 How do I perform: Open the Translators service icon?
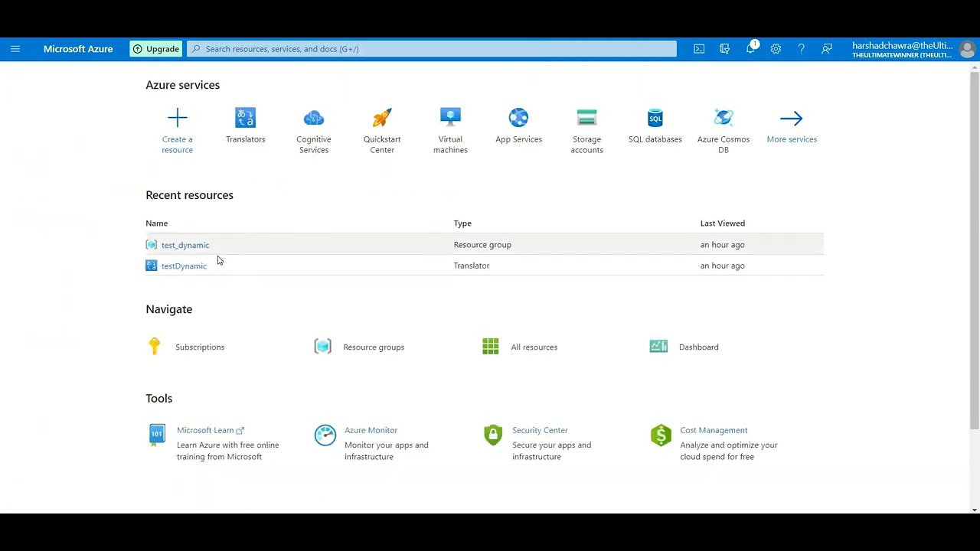246,118
